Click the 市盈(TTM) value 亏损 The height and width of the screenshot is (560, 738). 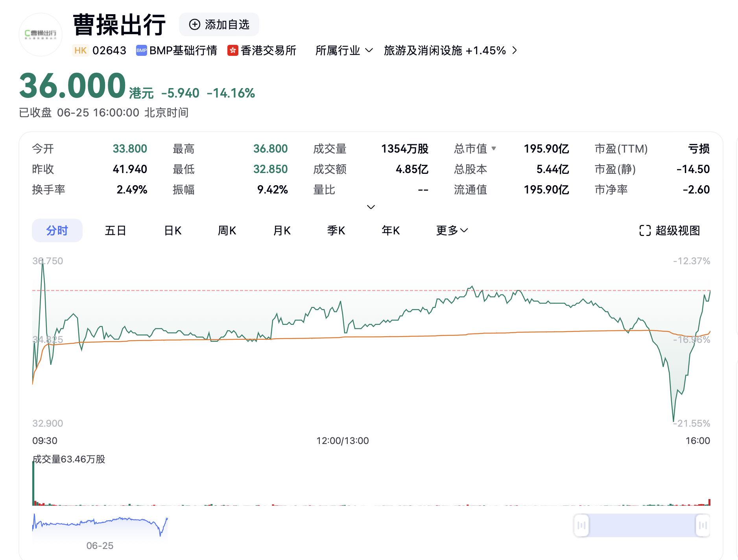point(699,149)
